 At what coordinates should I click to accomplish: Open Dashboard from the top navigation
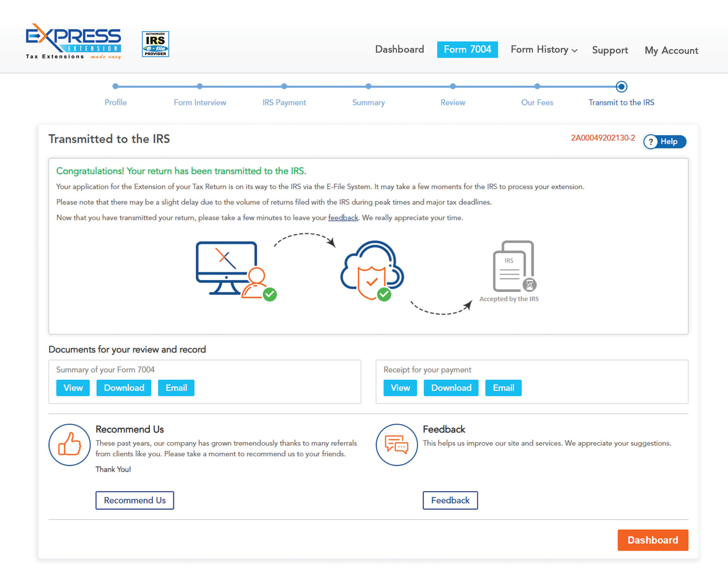click(x=399, y=49)
